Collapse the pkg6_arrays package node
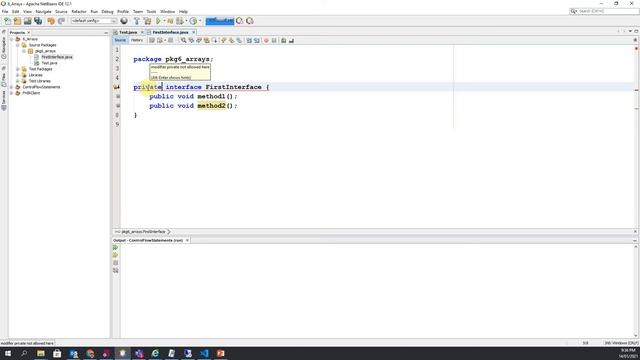 click(x=24, y=51)
